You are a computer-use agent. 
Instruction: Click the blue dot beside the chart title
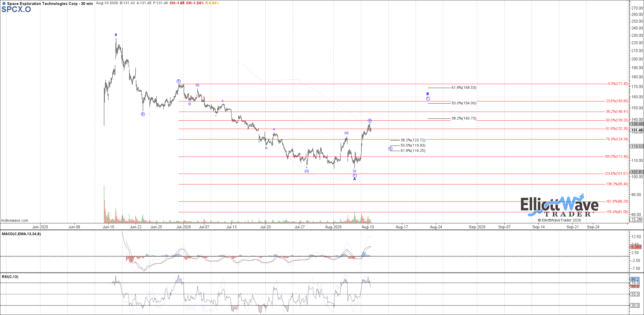tap(4, 4)
